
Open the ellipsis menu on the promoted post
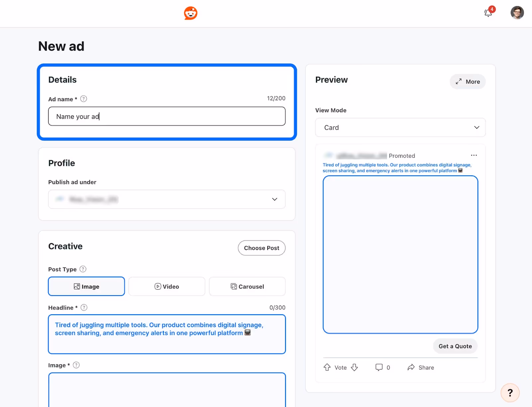pos(474,155)
